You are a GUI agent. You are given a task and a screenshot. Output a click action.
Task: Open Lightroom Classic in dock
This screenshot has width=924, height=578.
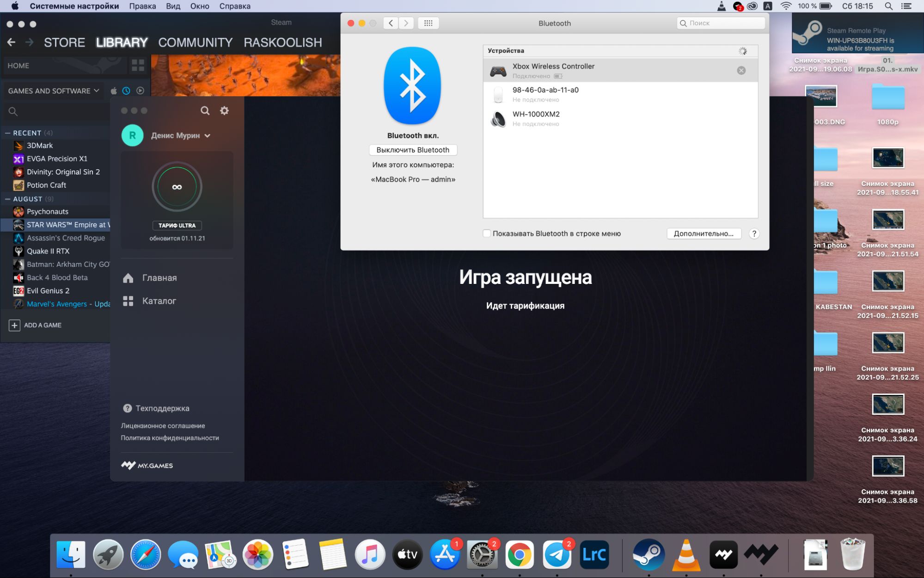tap(594, 554)
